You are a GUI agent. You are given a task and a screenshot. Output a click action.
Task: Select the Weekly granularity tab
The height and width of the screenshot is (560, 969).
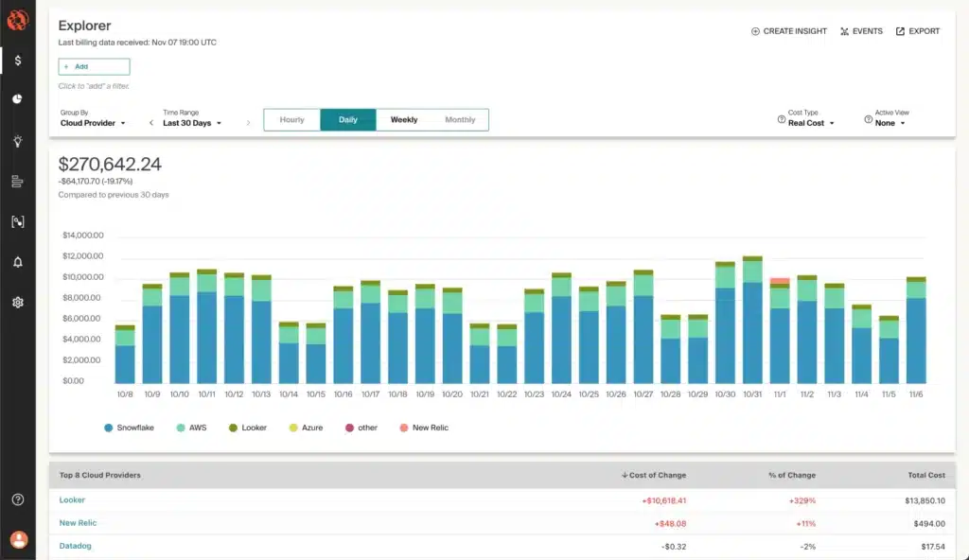pos(403,120)
